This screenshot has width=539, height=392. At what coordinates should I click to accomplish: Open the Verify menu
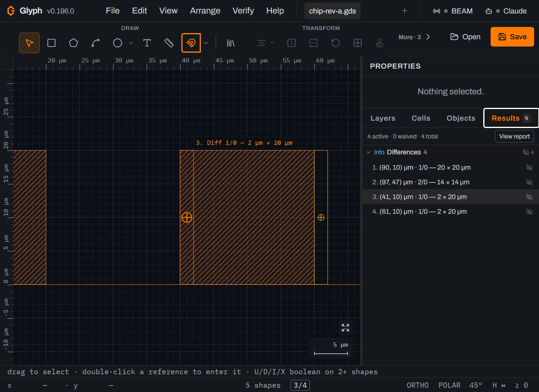tap(243, 11)
